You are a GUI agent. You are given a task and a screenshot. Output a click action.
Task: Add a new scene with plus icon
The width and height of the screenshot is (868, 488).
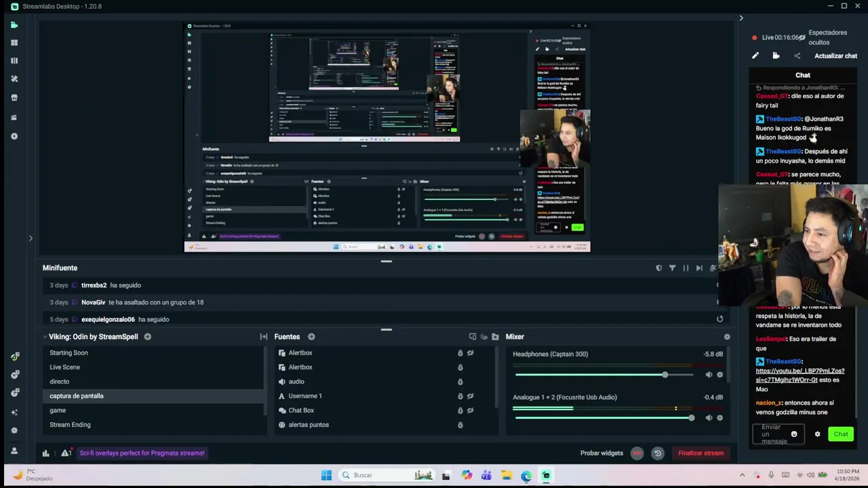click(147, 337)
